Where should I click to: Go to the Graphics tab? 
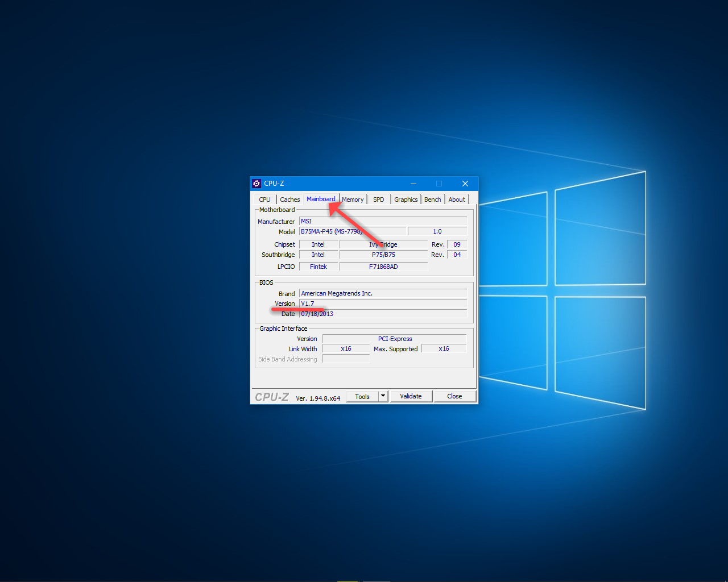pyautogui.click(x=406, y=199)
